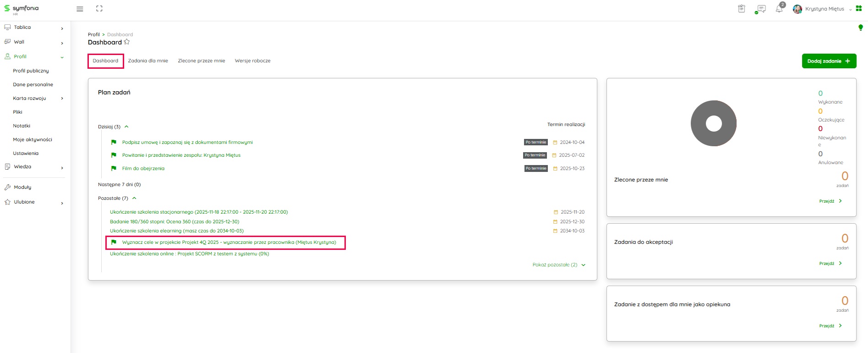Open the app switcher grid icon

pos(859,9)
